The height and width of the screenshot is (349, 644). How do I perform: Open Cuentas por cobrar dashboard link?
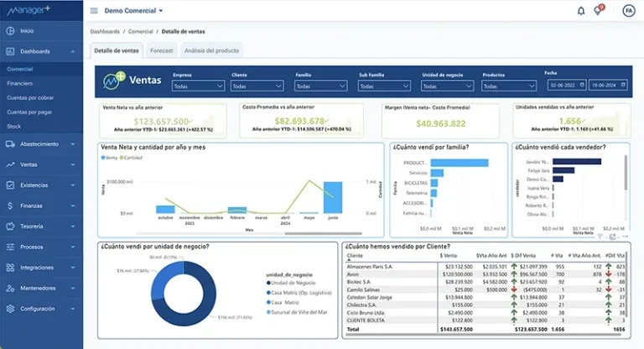pos(30,98)
